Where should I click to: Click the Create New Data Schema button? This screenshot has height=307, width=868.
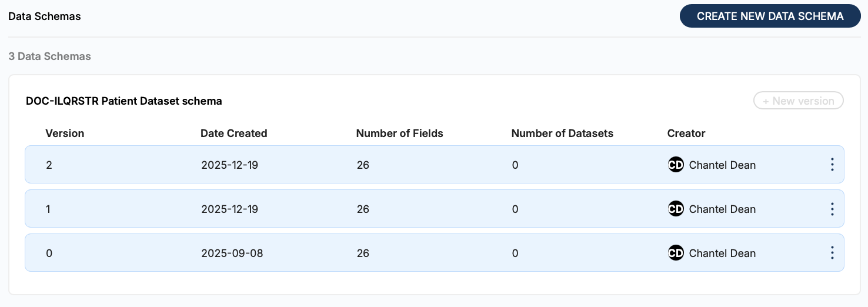point(770,16)
